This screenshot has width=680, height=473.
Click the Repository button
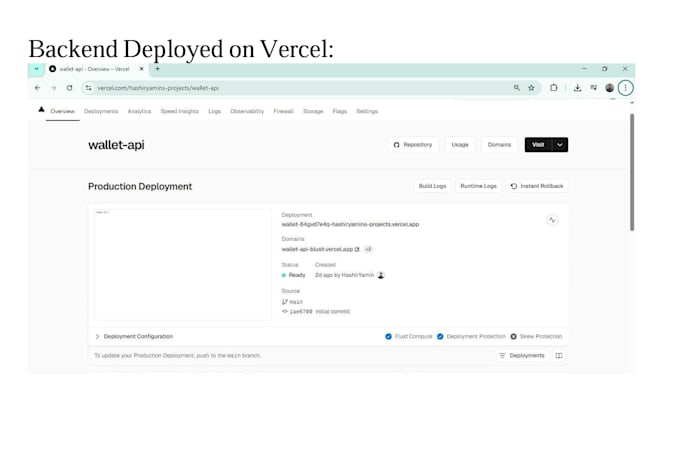(413, 145)
